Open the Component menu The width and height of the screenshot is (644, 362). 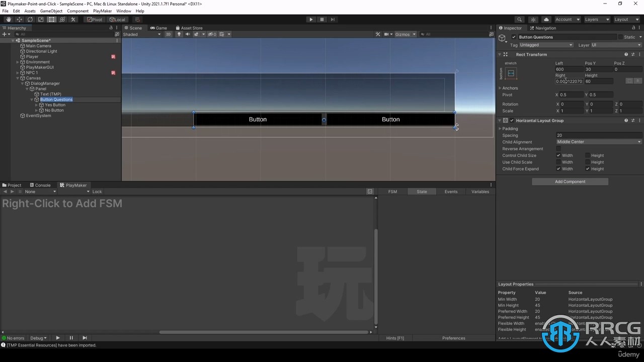78,11
